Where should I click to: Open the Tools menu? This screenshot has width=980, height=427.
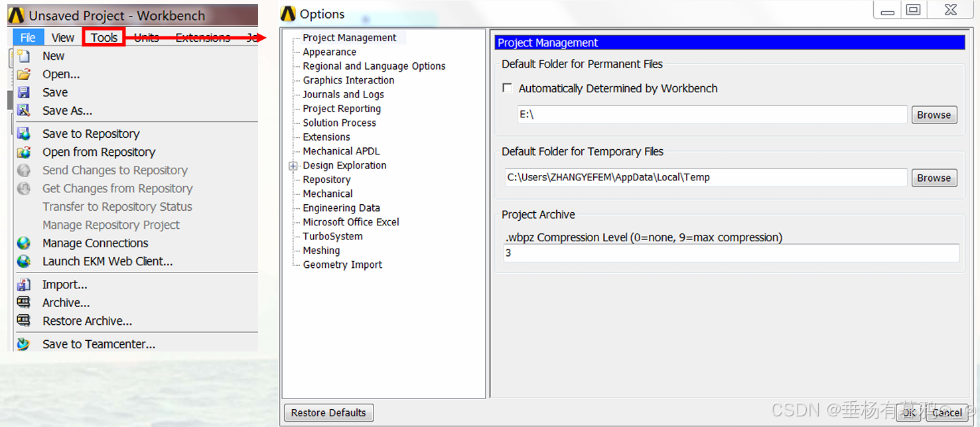tap(104, 37)
